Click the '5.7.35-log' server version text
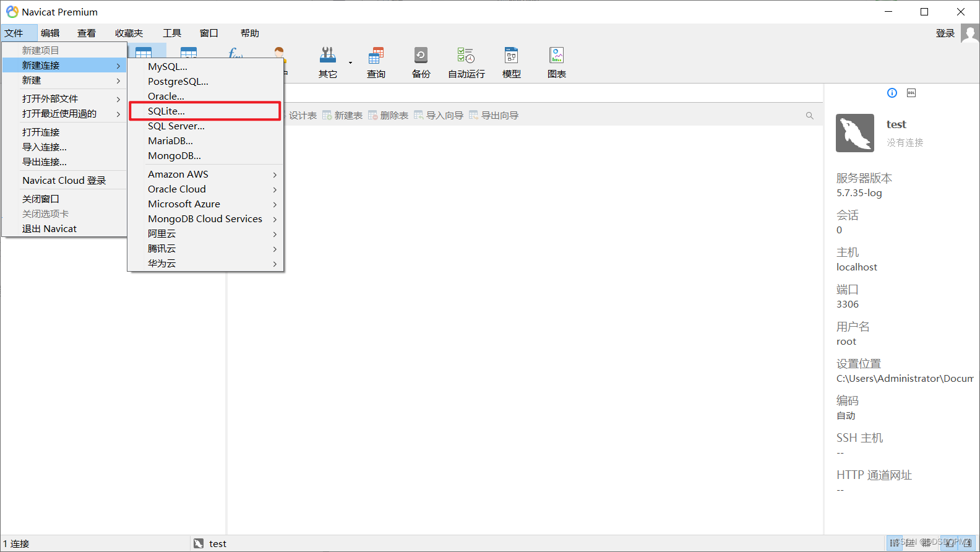This screenshot has height=552, width=980. (x=859, y=193)
